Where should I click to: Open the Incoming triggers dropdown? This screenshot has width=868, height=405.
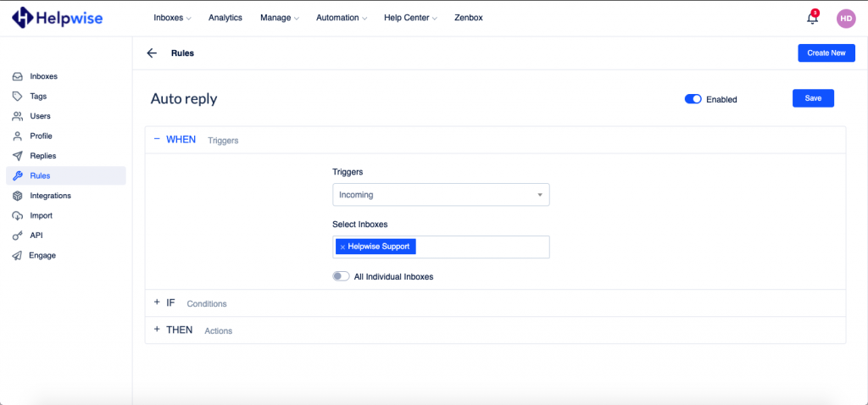point(441,195)
